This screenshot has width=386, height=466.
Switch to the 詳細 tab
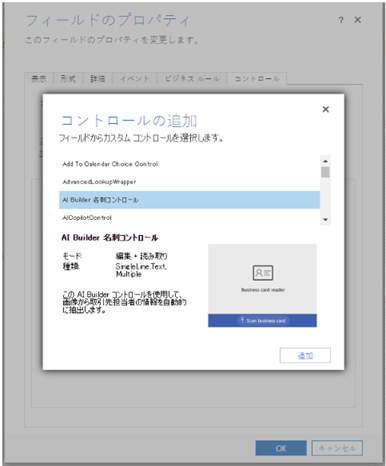[x=97, y=79]
